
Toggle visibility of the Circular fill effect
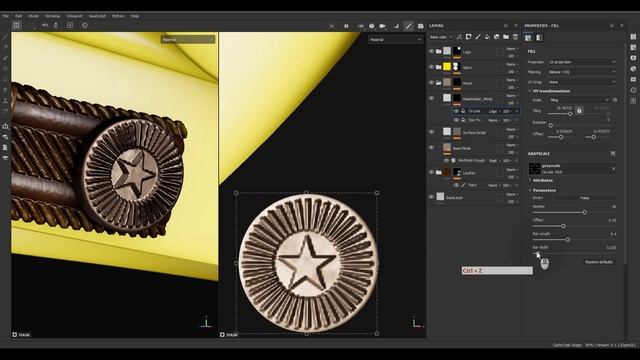[x=456, y=111]
